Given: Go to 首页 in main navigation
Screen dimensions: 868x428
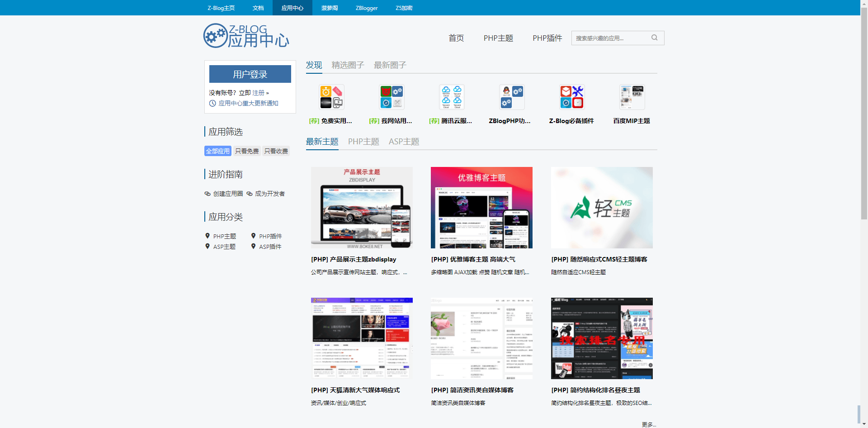Looking at the screenshot, I should (x=456, y=38).
